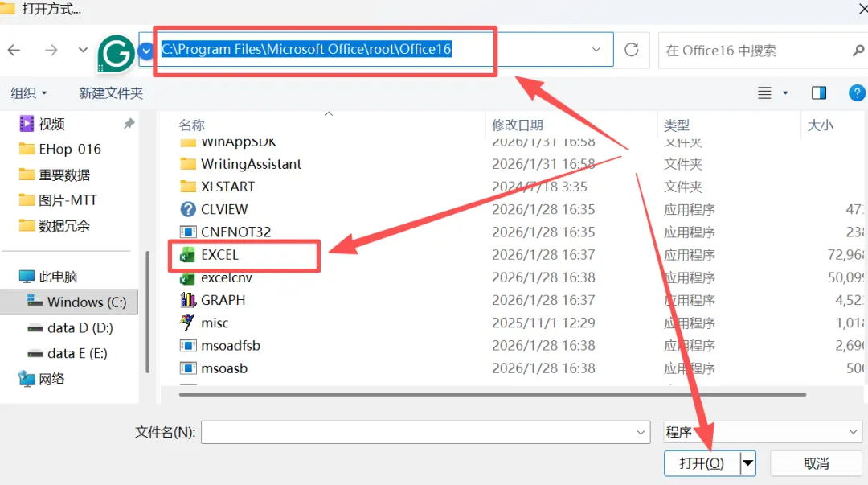This screenshot has height=485, width=868.
Task: Click file name XLSTART
Action: 228,187
